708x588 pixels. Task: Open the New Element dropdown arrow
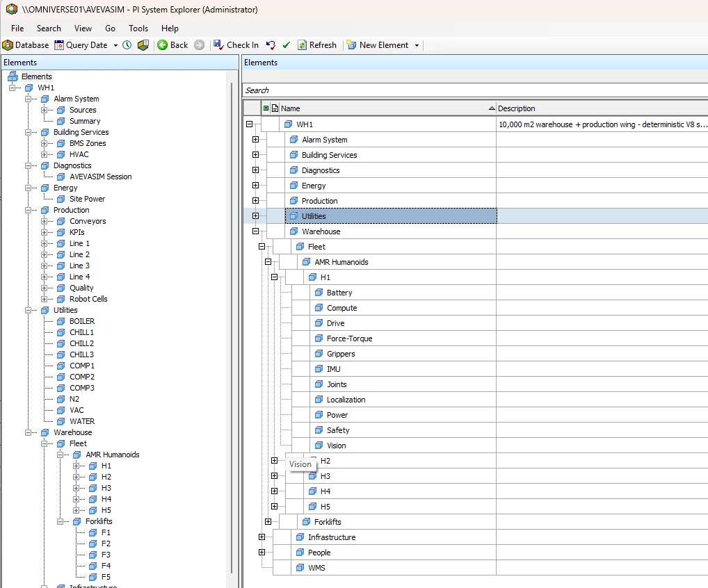tap(417, 46)
